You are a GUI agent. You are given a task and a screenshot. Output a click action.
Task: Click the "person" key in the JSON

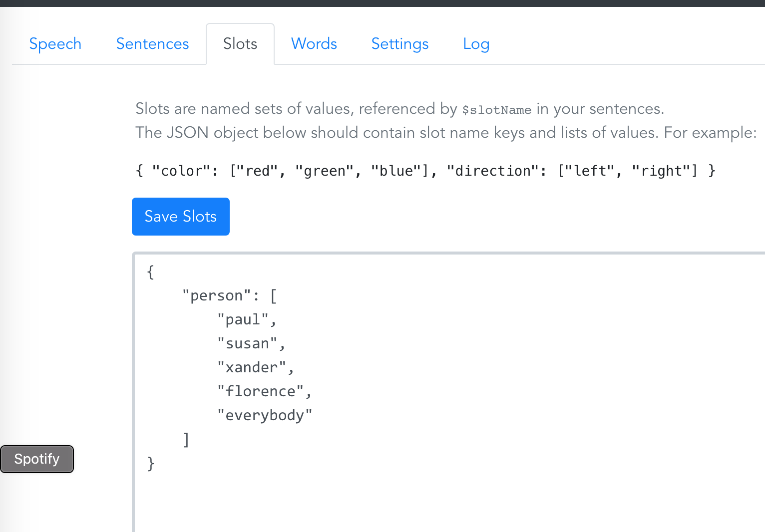point(216,295)
